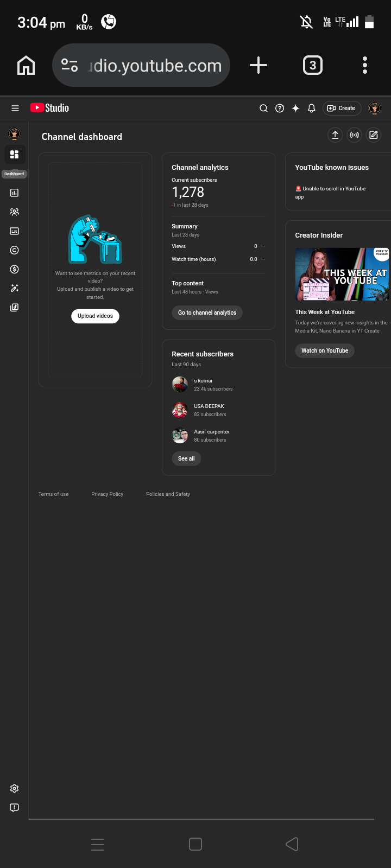Open Subtitles from the sidebar
The image size is (391, 868).
(x=15, y=231)
